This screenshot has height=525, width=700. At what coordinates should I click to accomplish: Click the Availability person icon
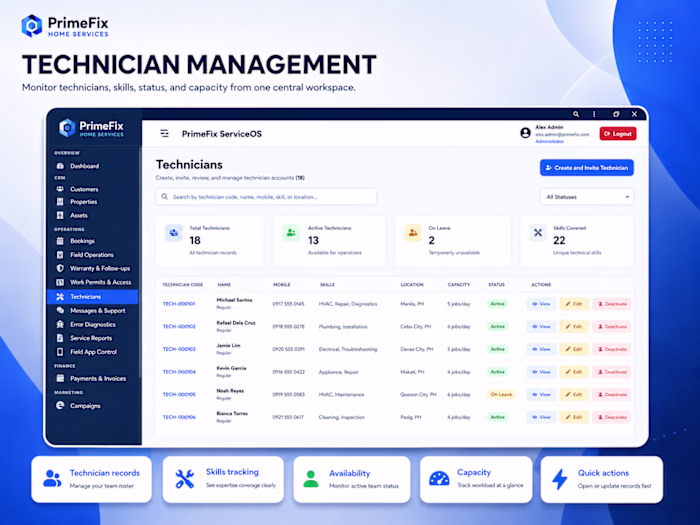pyautogui.click(x=311, y=479)
